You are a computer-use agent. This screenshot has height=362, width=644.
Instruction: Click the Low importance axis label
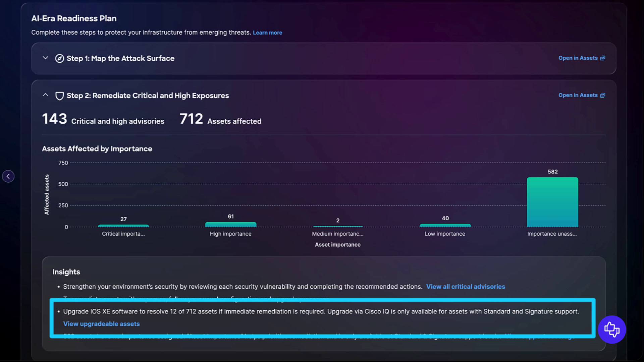coord(445,234)
